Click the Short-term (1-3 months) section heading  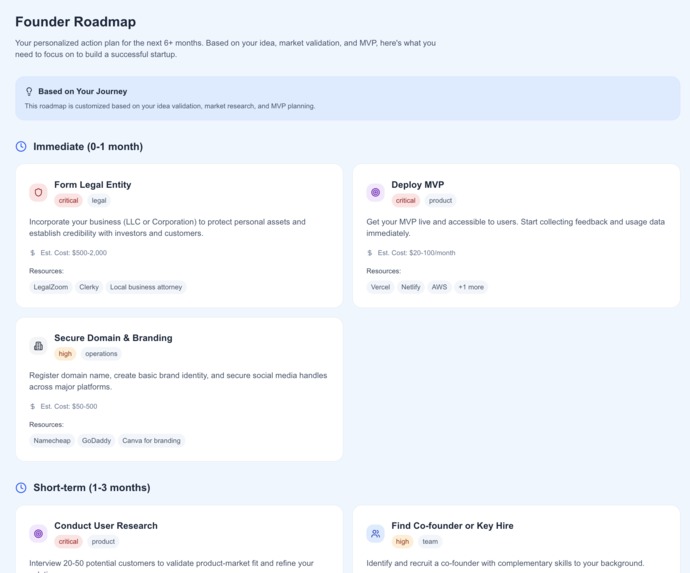click(x=92, y=488)
